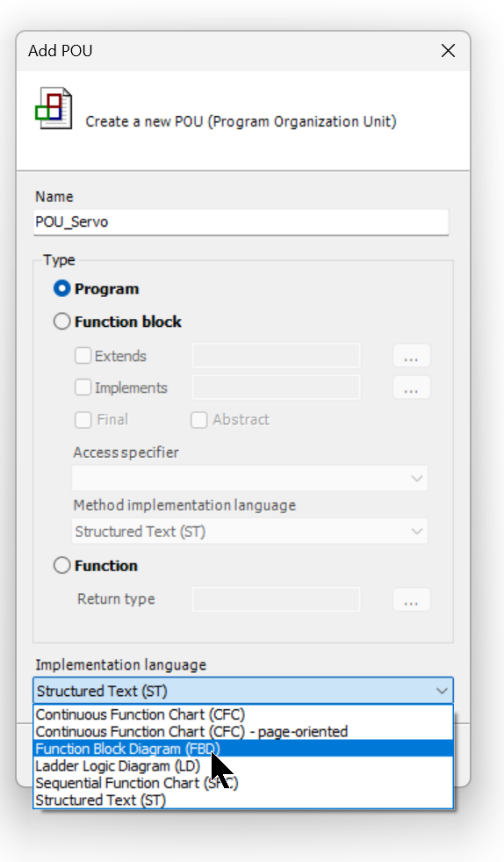Enable the Implements checkbox
This screenshot has width=504, height=862.
pyautogui.click(x=83, y=388)
